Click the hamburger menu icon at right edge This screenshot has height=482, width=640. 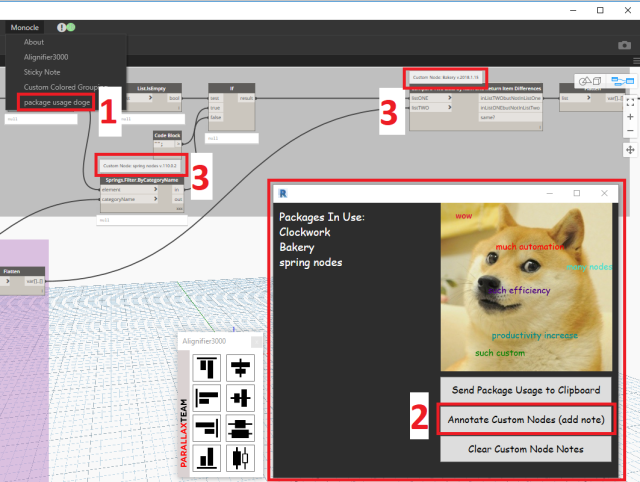click(x=636, y=61)
